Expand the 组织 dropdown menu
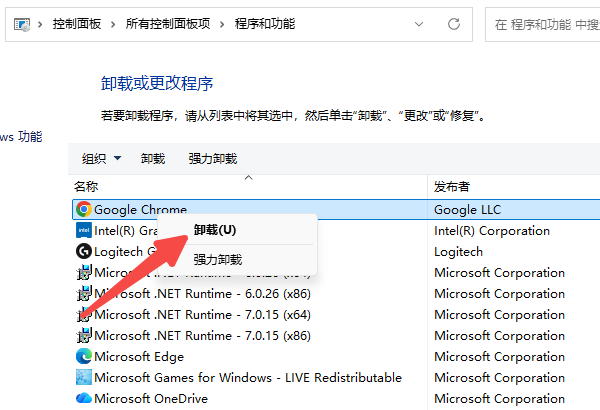Image resolution: width=600 pixels, height=410 pixels. 101,158
